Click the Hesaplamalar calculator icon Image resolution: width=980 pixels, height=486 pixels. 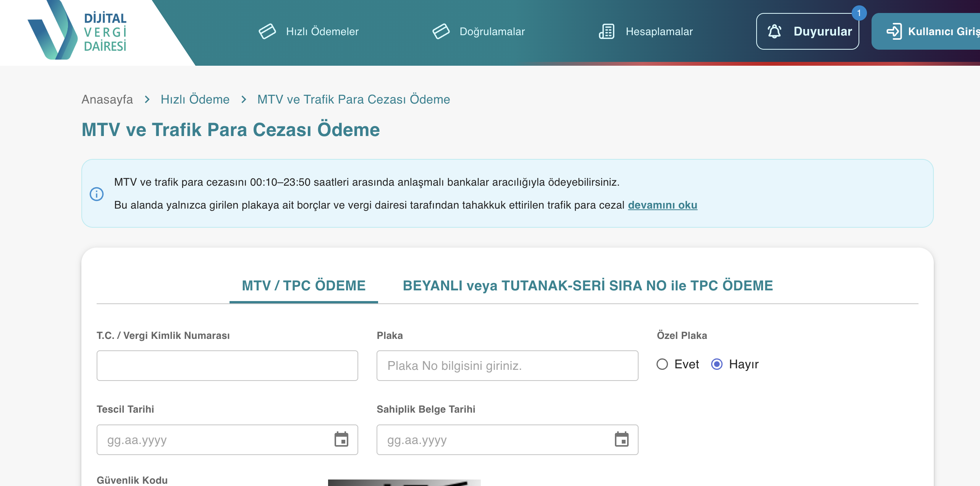606,31
